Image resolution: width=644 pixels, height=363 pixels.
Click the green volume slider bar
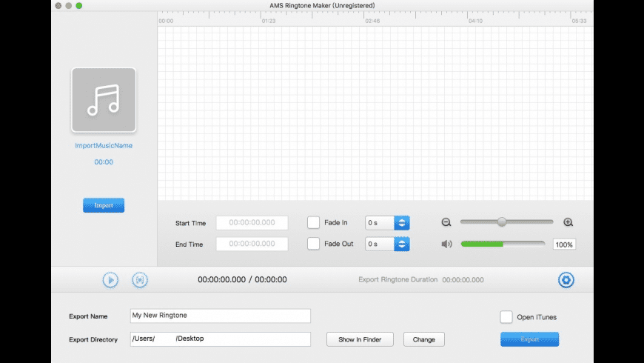[503, 244]
